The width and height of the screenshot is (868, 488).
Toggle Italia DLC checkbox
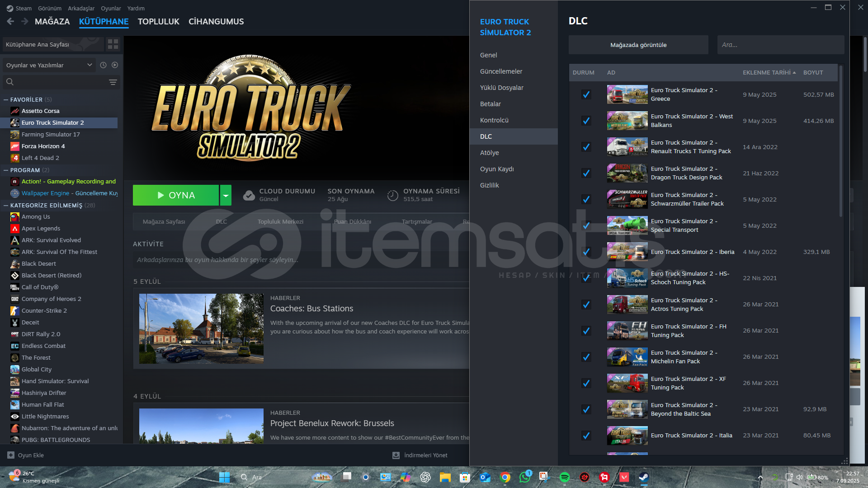pos(586,436)
